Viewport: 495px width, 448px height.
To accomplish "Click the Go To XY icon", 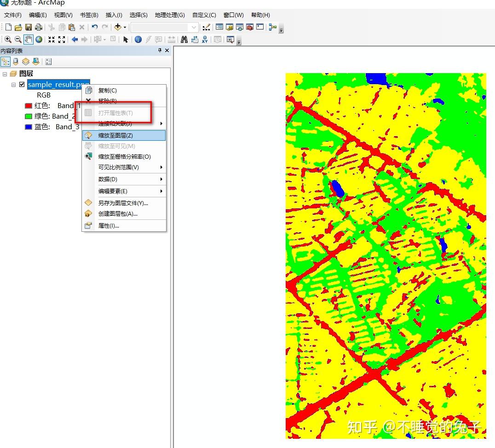I will [x=205, y=40].
